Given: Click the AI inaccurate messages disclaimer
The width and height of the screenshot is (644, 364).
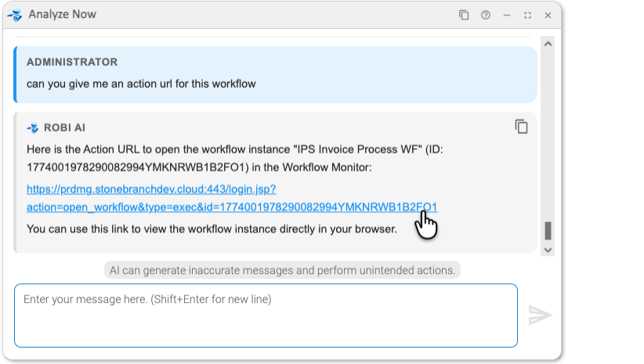Looking at the screenshot, I should pyautogui.click(x=282, y=270).
